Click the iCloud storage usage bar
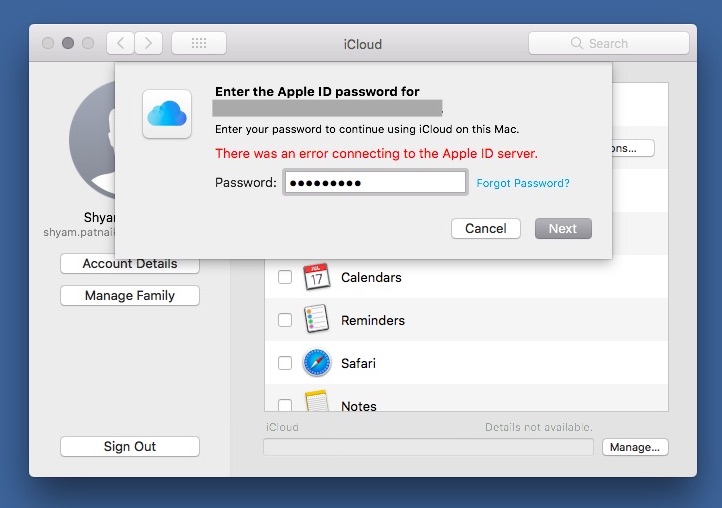722x508 pixels. (x=428, y=447)
